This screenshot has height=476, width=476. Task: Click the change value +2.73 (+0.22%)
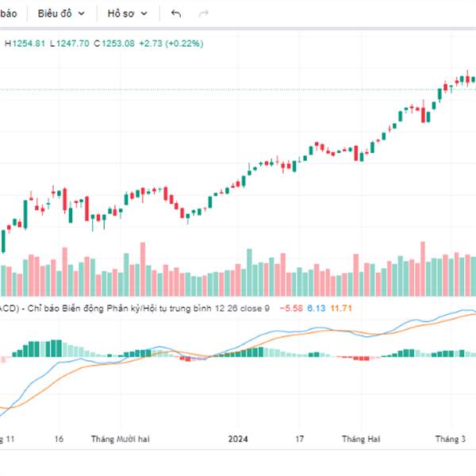tap(171, 44)
